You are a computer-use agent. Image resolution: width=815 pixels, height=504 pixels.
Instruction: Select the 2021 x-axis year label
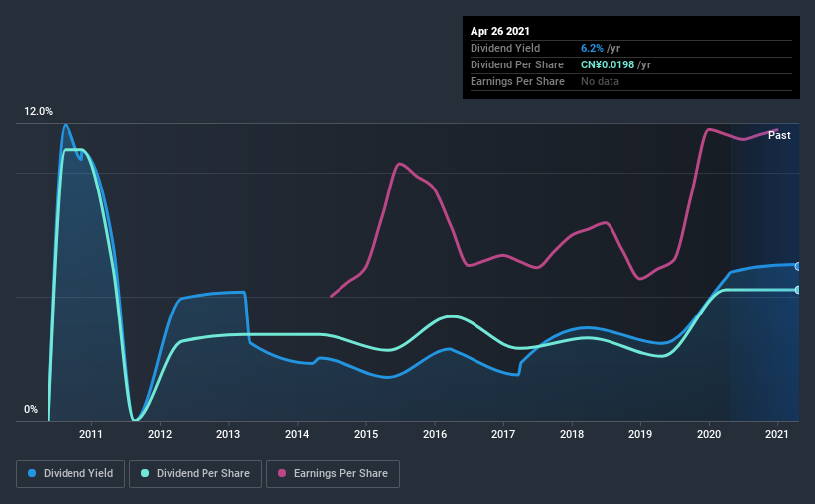pyautogui.click(x=777, y=434)
